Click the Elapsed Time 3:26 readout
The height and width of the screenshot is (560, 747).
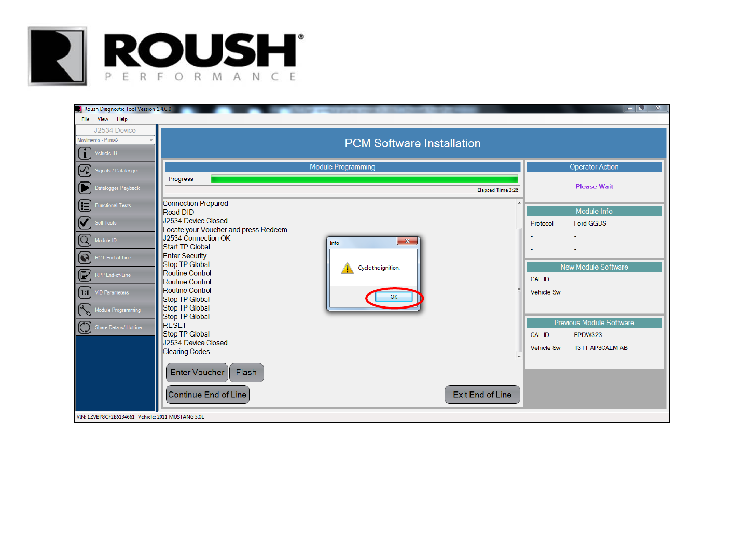(x=497, y=190)
